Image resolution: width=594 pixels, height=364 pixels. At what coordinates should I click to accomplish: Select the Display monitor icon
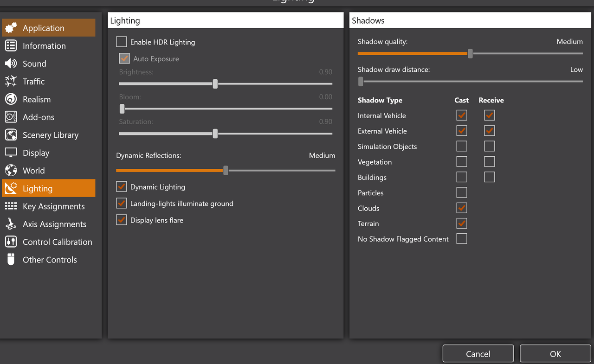click(11, 153)
